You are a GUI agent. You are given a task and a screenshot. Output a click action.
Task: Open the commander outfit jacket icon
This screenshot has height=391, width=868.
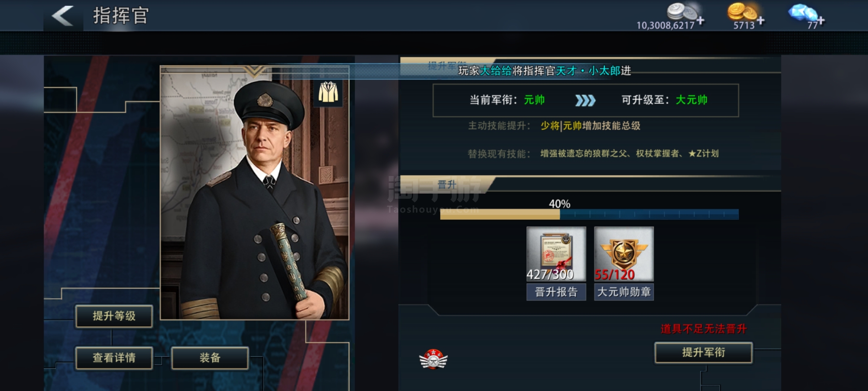point(328,92)
